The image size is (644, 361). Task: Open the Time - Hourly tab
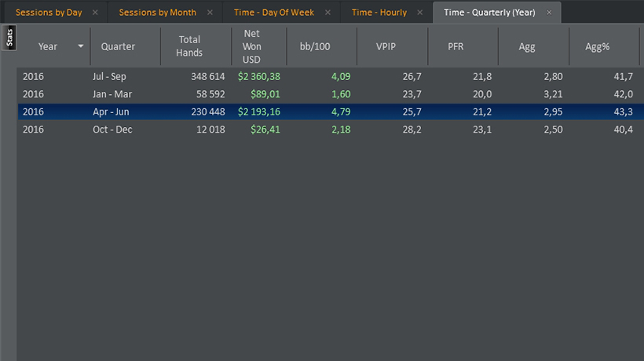point(379,13)
